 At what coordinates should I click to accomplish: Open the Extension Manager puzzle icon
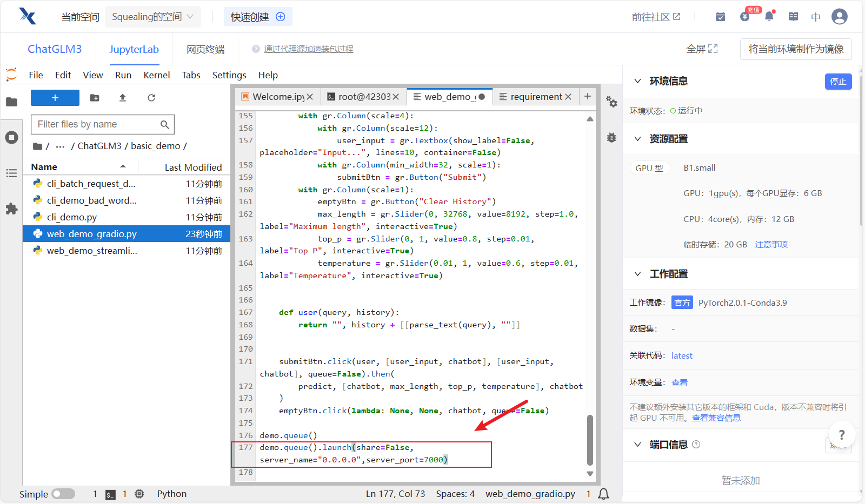tap(11, 209)
